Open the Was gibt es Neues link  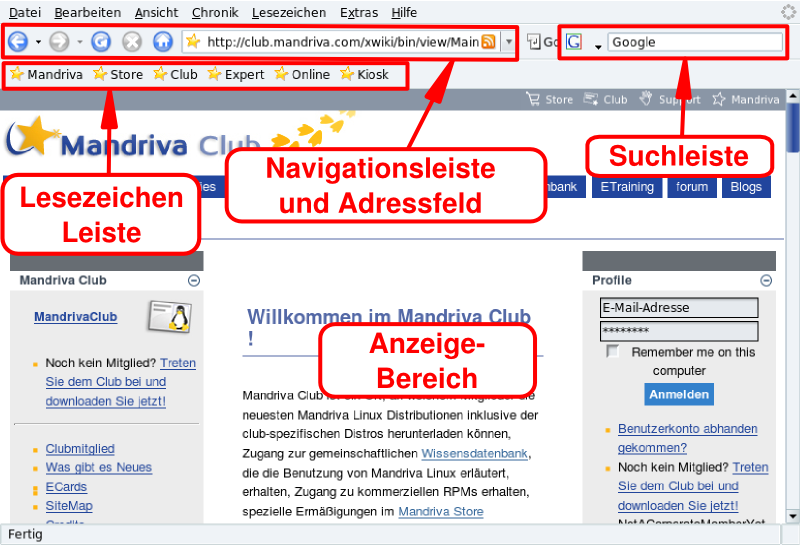pyautogui.click(x=98, y=467)
